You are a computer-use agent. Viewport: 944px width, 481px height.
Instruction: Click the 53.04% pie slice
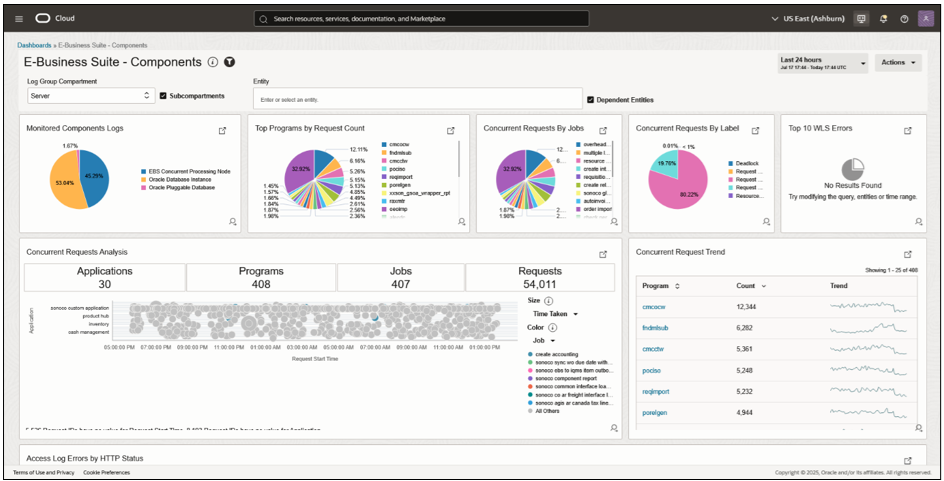(x=64, y=184)
